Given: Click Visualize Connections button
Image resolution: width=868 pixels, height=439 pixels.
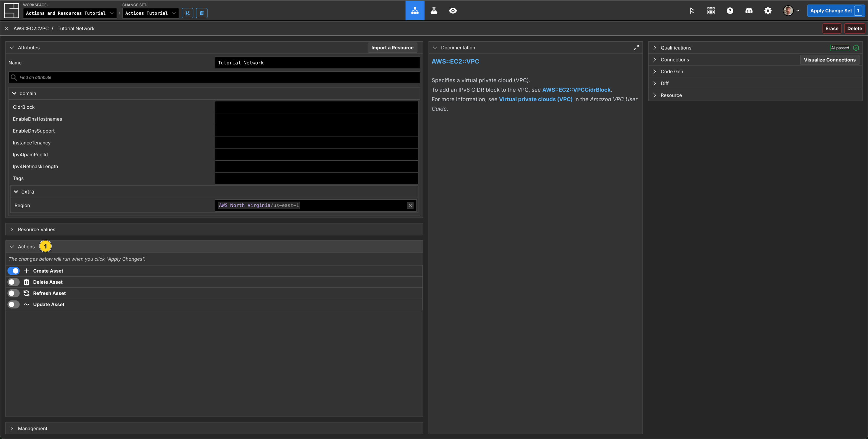Looking at the screenshot, I should 830,60.
